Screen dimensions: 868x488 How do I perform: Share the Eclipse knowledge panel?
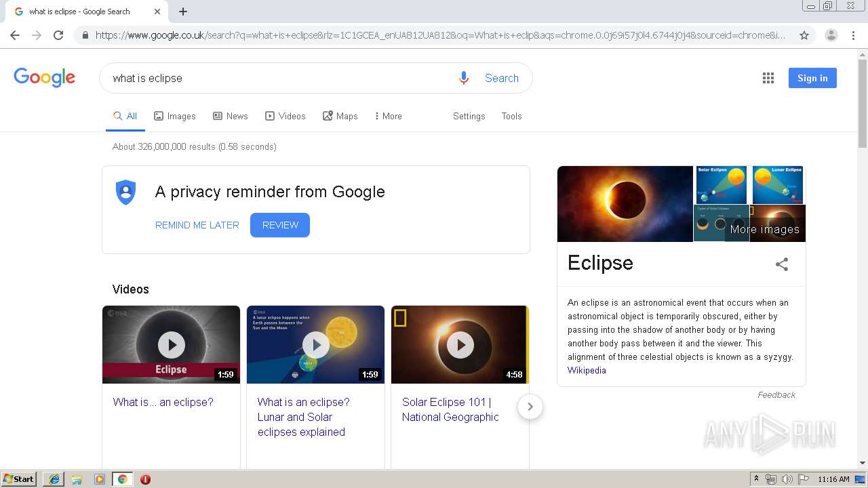(782, 264)
